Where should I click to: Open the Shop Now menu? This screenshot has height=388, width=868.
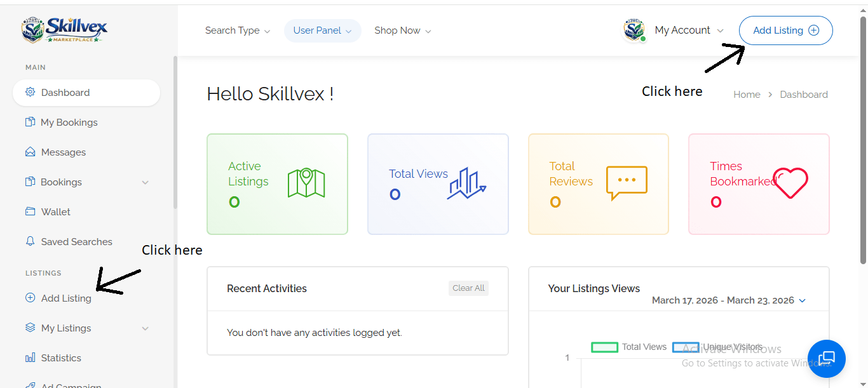(x=402, y=30)
